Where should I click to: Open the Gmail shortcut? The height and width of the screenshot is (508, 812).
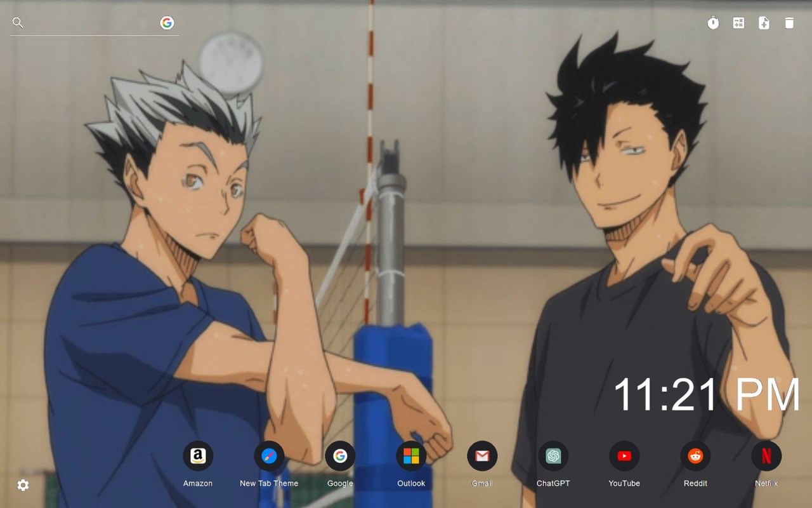click(482, 456)
